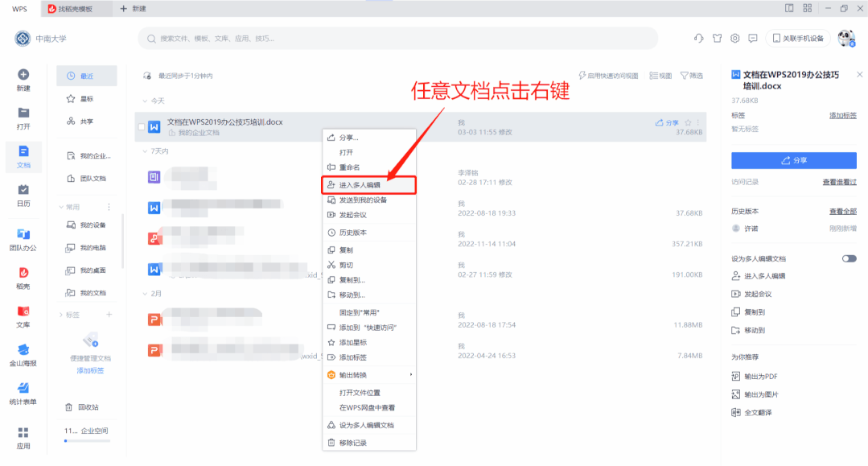
Task: Add a new tag with the plus beside 标签
Action: 109,315
